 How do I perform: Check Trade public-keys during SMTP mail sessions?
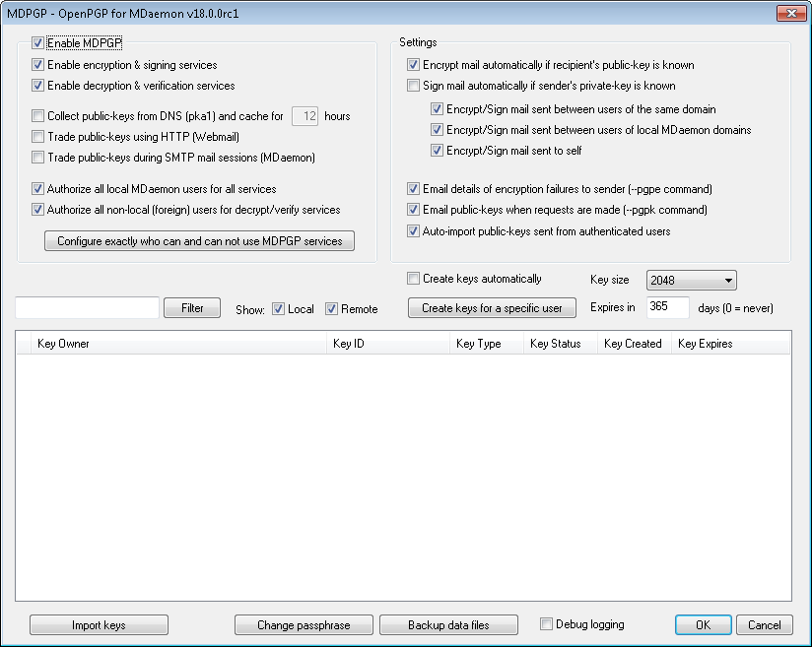pyautogui.click(x=37, y=158)
